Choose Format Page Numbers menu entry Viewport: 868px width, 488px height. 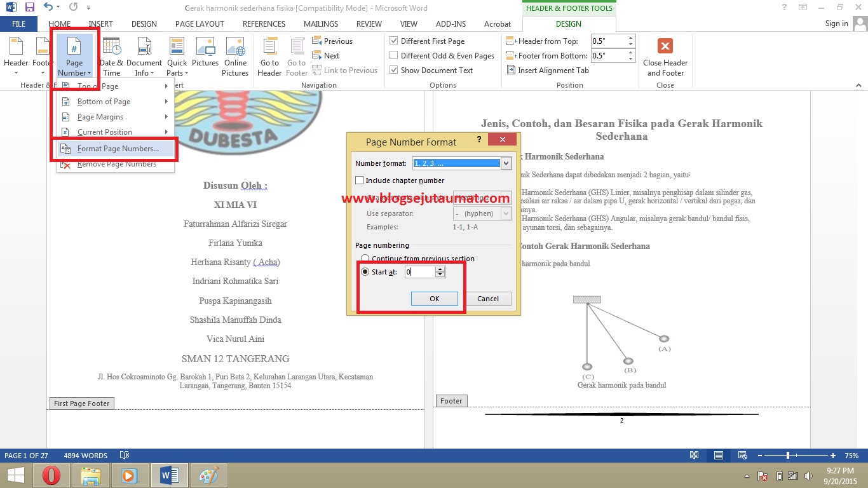(115, 149)
